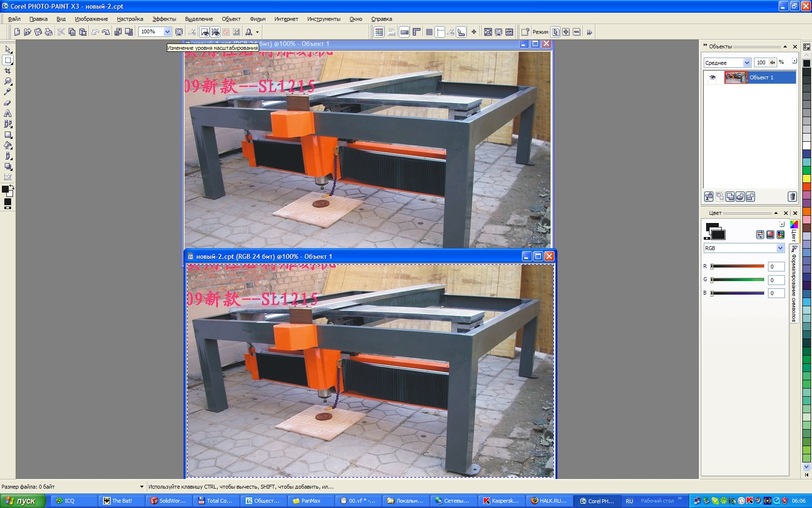Expand the Среднее merge mode dropdown
812x508 pixels.
pyautogui.click(x=746, y=63)
